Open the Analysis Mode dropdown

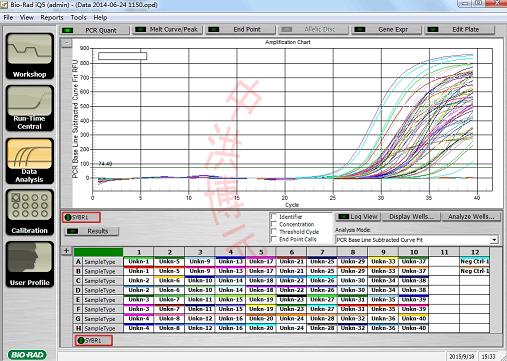coord(417,240)
